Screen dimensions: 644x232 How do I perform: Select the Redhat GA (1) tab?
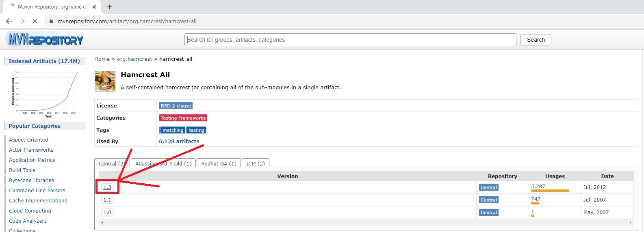pyautogui.click(x=219, y=163)
